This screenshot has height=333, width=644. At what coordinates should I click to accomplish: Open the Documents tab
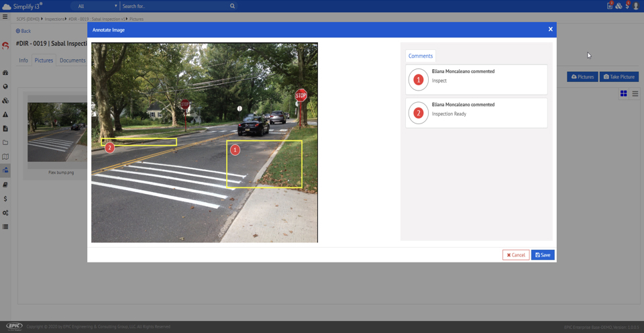72,60
